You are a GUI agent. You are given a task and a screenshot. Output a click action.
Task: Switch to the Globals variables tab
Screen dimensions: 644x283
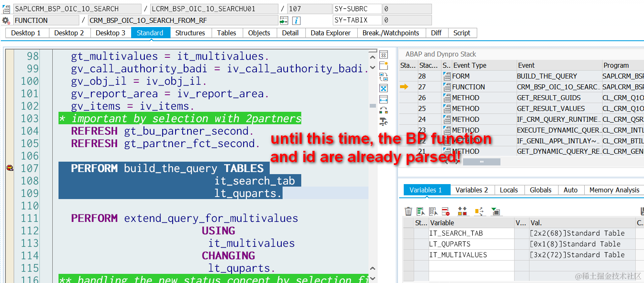541,190
